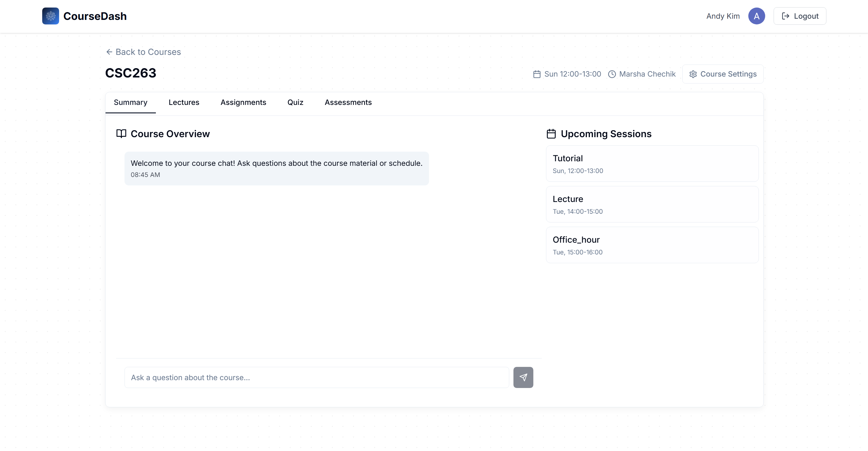The image size is (868, 451).
Task: Click the calendar icon beside Sun 12:00-13:00
Action: [x=537, y=74]
